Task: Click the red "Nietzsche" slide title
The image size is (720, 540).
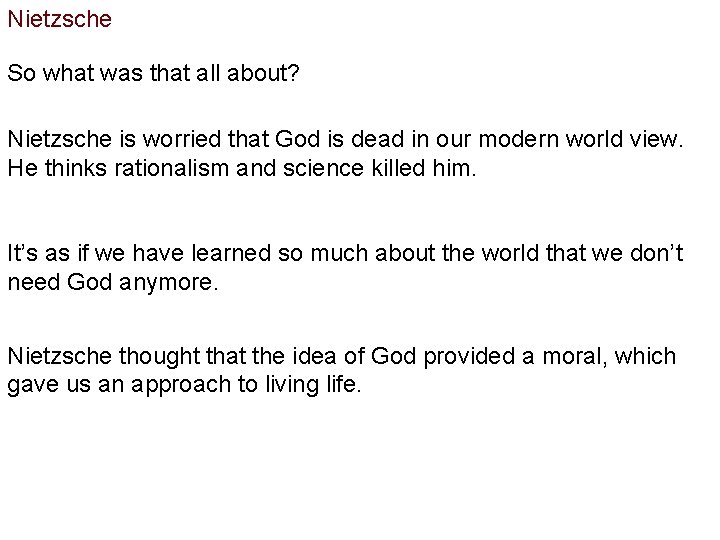Action: click(x=60, y=17)
